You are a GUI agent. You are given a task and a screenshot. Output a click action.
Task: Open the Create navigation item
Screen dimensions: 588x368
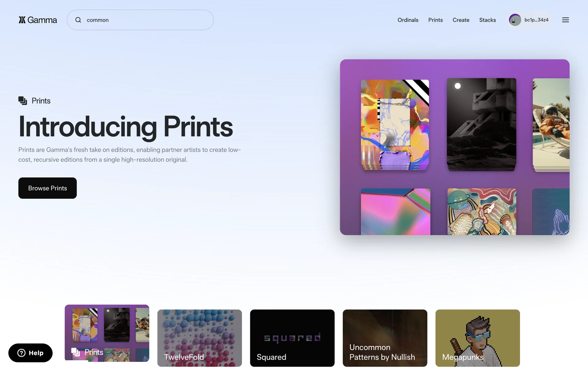point(461,20)
